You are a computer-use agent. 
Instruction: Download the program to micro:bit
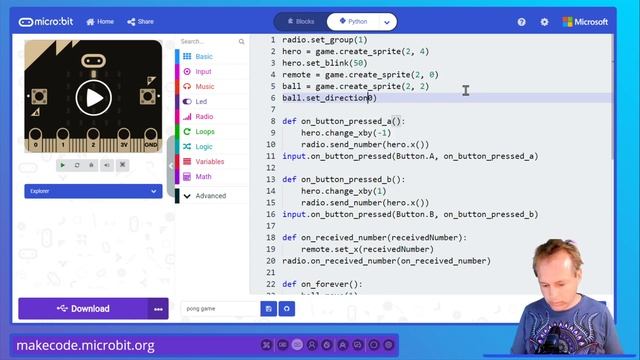(x=83, y=309)
